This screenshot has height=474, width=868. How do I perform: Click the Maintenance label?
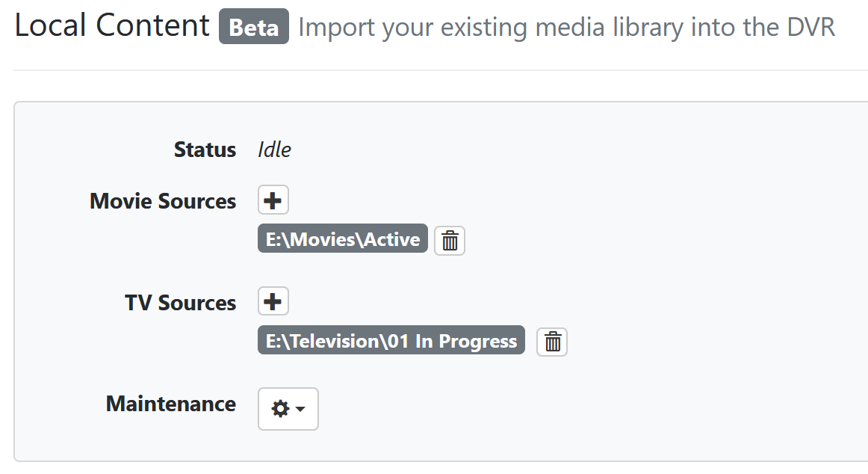(171, 404)
